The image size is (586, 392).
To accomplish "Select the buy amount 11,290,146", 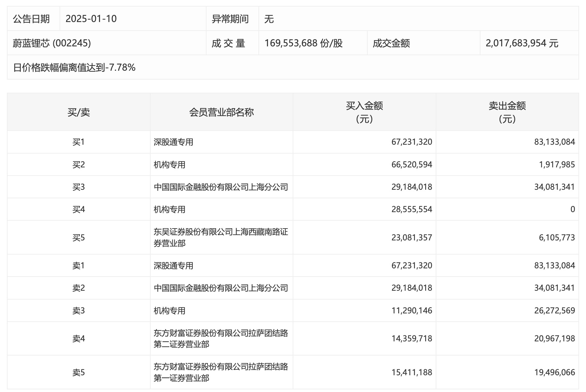I will click(412, 310).
